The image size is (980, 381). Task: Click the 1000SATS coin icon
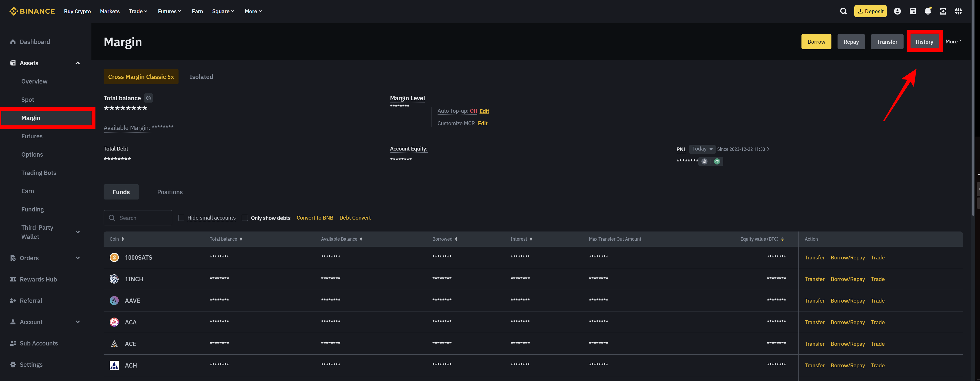pyautogui.click(x=114, y=257)
